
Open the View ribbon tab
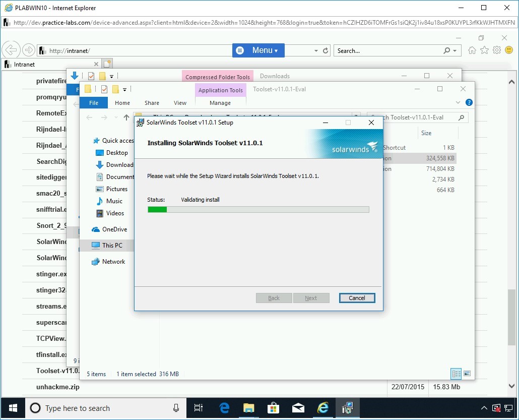click(x=180, y=103)
